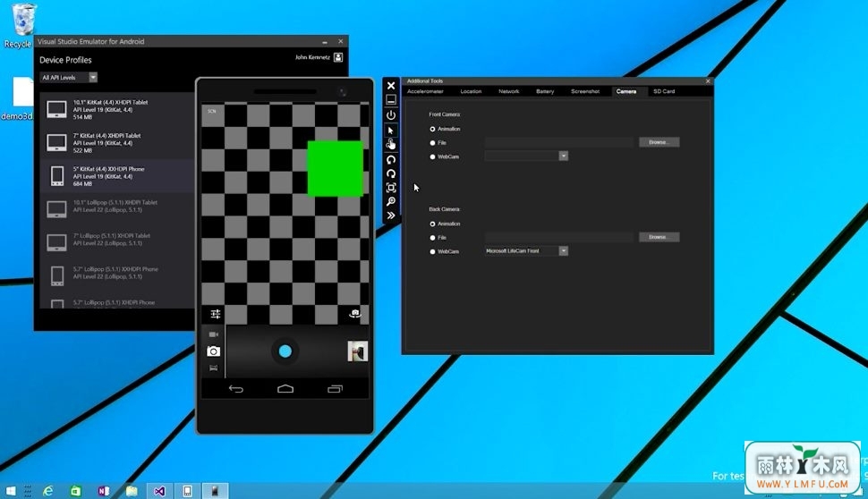
Task: Click John Kennetz account icon
Action: [x=338, y=57]
